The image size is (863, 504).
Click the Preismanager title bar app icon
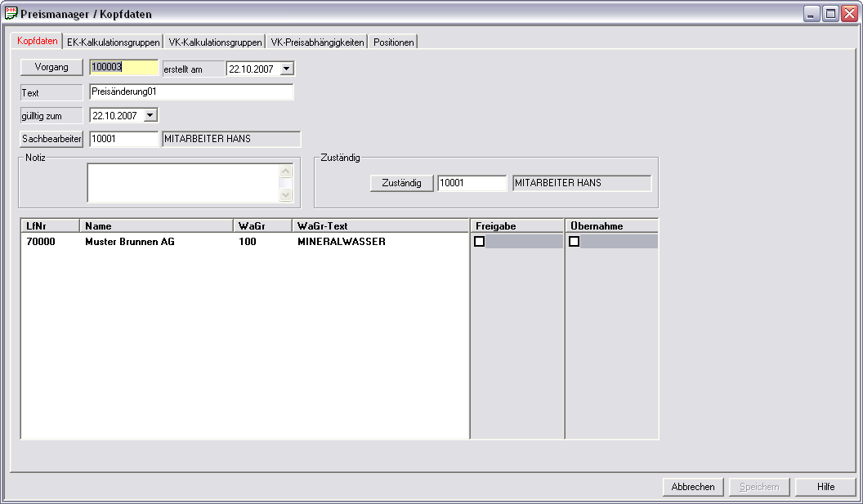click(11, 14)
